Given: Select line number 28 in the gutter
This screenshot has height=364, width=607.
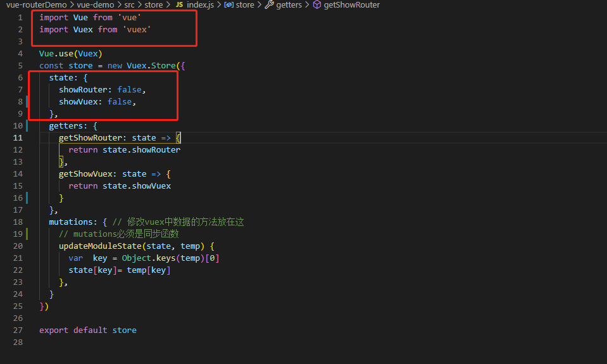Looking at the screenshot, I should (x=18, y=342).
